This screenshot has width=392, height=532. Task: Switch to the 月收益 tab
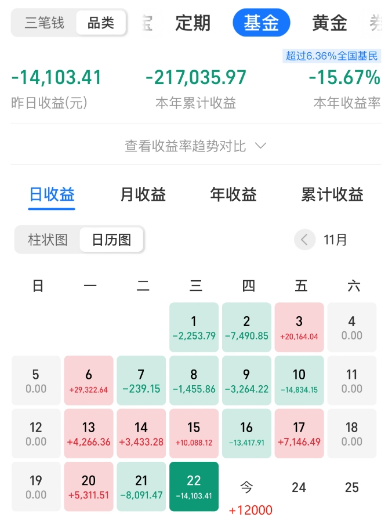[143, 195]
